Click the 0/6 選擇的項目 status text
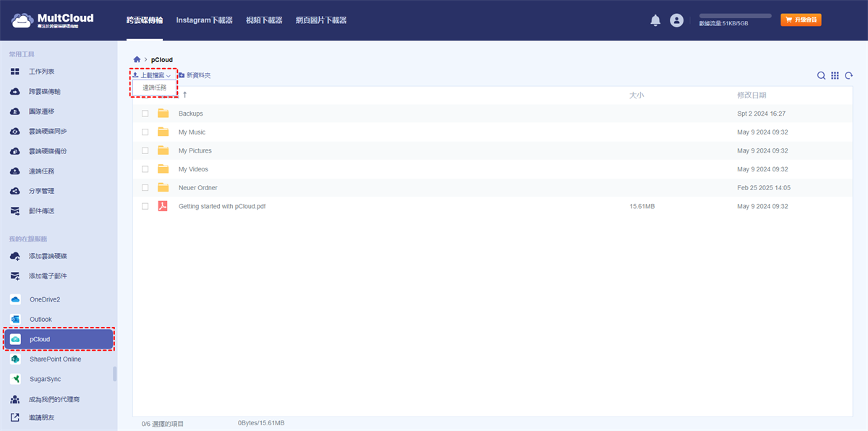The width and height of the screenshot is (868, 431). (163, 423)
